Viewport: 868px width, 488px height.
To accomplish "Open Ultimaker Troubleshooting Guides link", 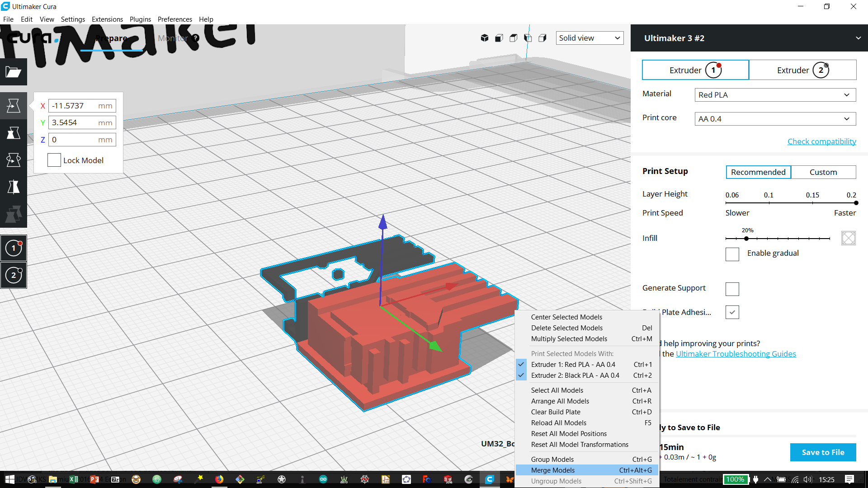I will [736, 354].
